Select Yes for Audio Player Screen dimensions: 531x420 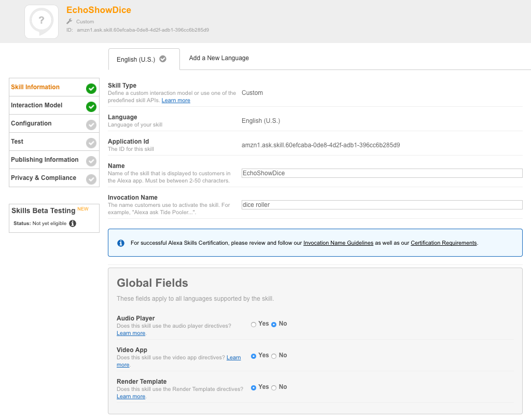(x=253, y=325)
